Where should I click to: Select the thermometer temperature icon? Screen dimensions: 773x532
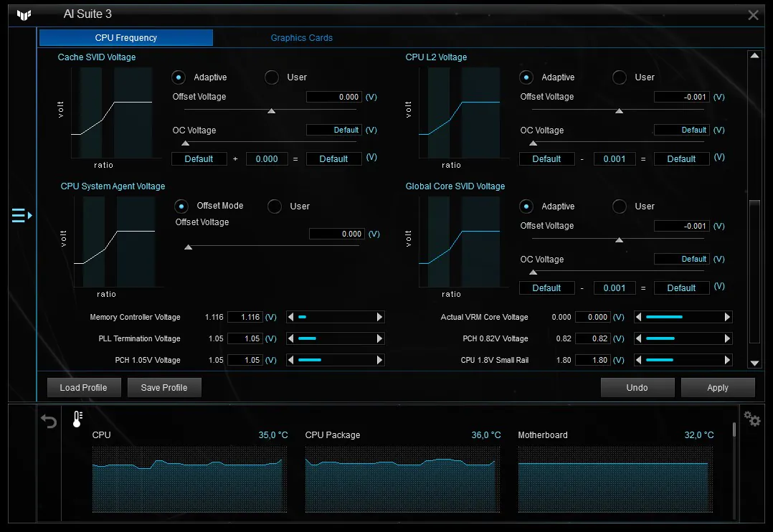77,419
